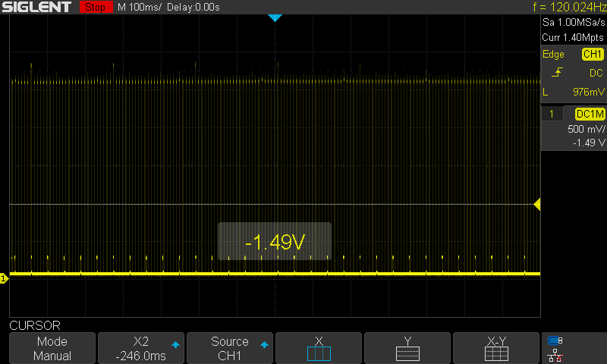Click the USB device status icon

(555, 340)
